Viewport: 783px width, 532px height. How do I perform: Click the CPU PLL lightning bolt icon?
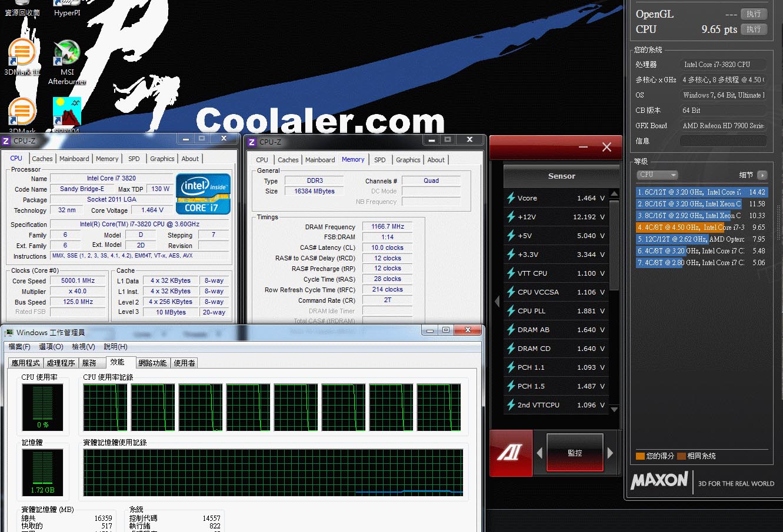[511, 311]
